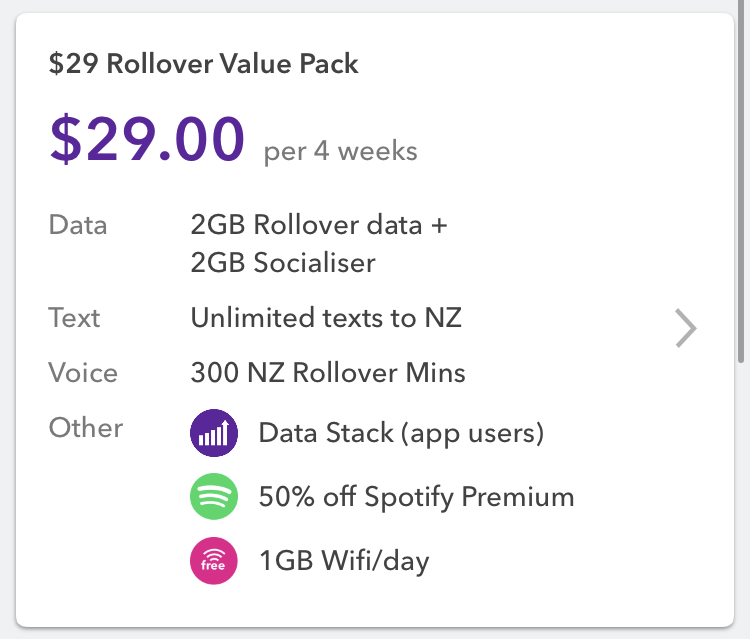
Task: Open "Data Stack (app users)" text
Action: pos(400,434)
